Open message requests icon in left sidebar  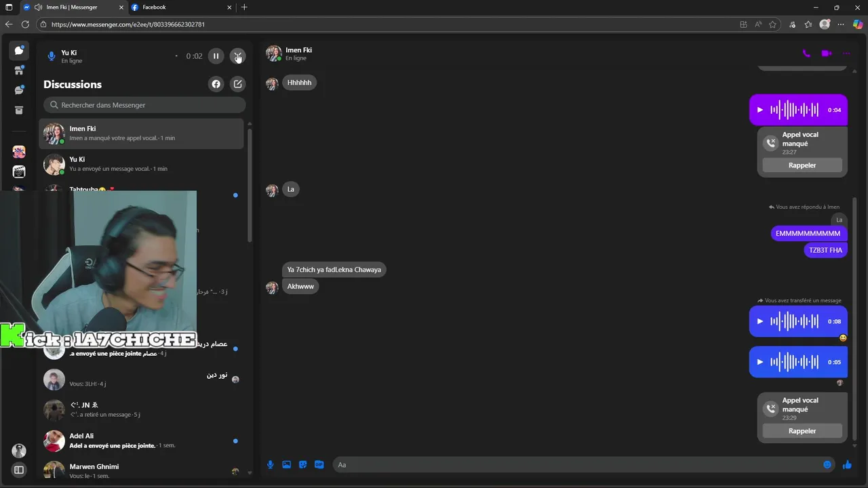[19, 90]
